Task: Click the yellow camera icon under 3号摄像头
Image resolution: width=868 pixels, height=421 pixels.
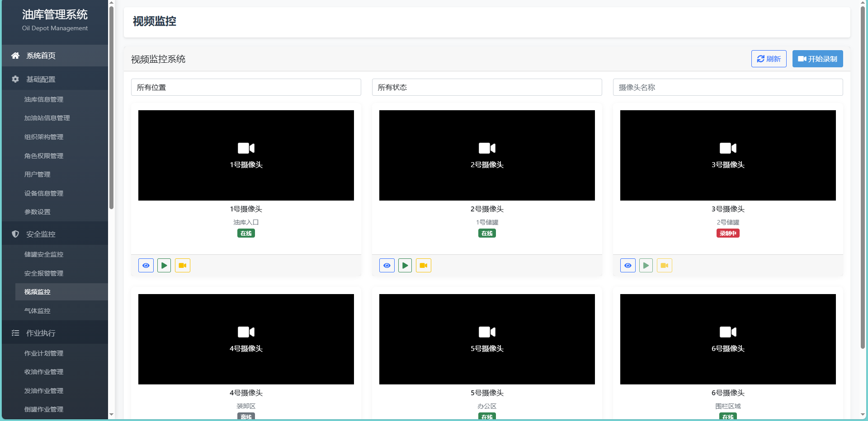Action: click(x=665, y=266)
